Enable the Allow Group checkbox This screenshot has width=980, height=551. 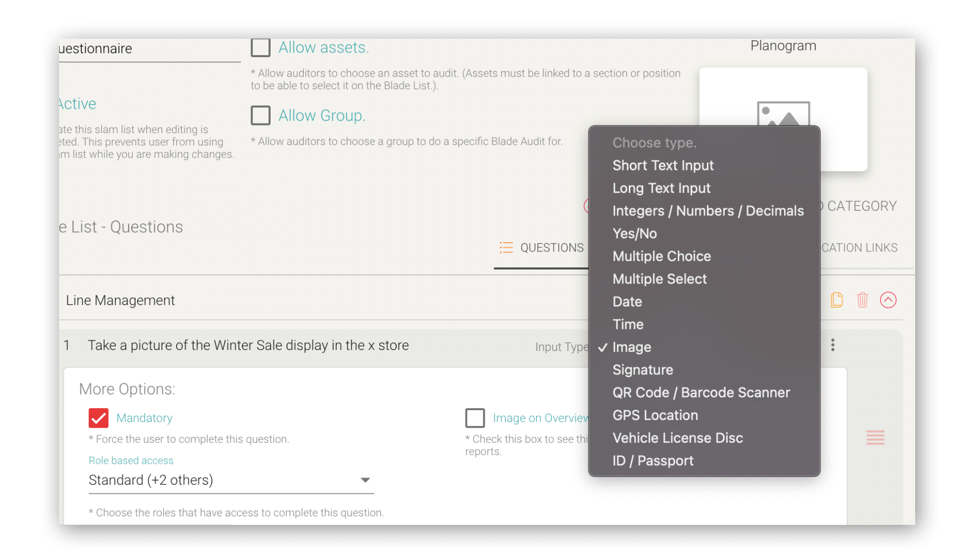(x=260, y=115)
